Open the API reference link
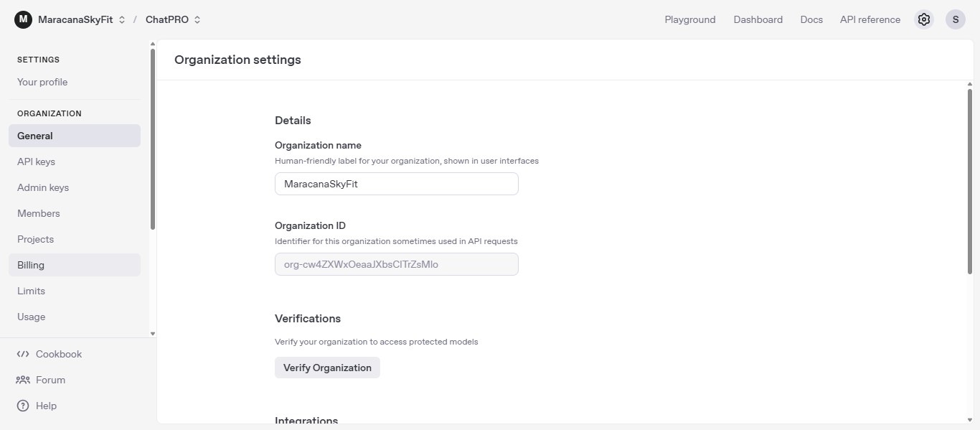Viewport: 980px width, 430px height. pyautogui.click(x=870, y=19)
